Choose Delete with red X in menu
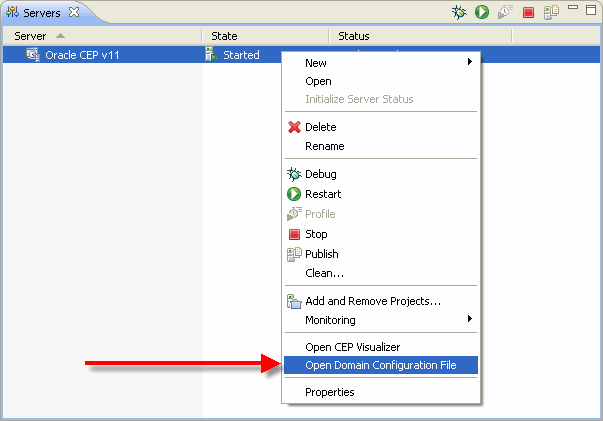This screenshot has width=603, height=421. 381,127
